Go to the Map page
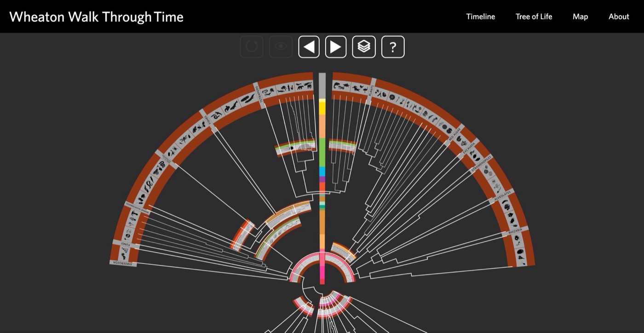 coord(580,17)
